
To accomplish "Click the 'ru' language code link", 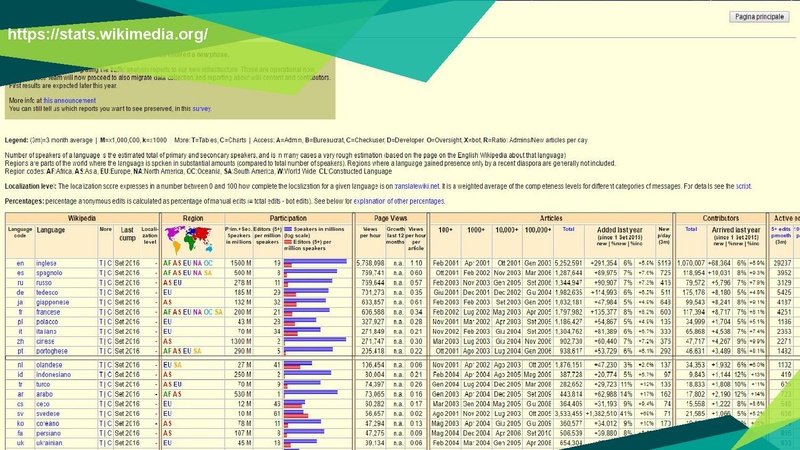I will 20,283.
